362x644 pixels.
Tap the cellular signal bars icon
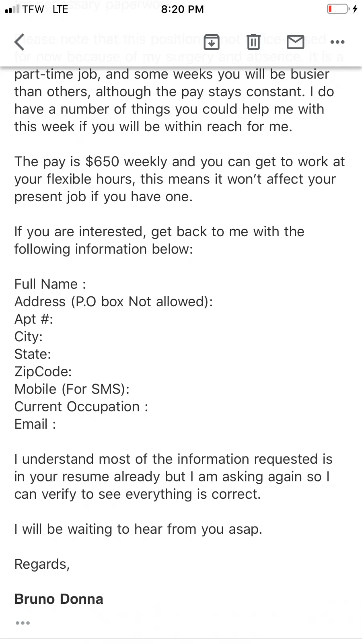(12, 9)
